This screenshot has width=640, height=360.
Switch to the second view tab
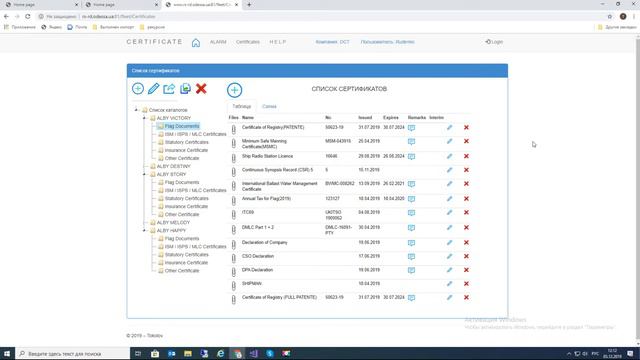pyautogui.click(x=269, y=107)
